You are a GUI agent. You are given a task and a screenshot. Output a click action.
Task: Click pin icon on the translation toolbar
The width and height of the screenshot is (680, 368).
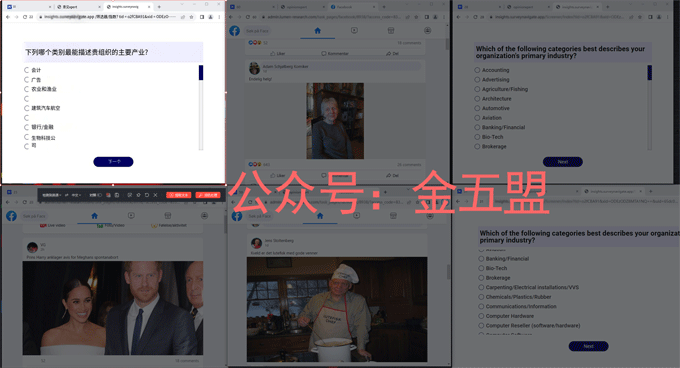tap(138, 195)
